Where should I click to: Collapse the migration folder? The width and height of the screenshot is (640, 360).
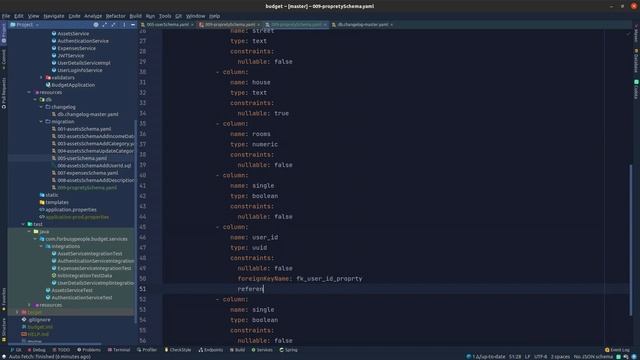(41, 122)
